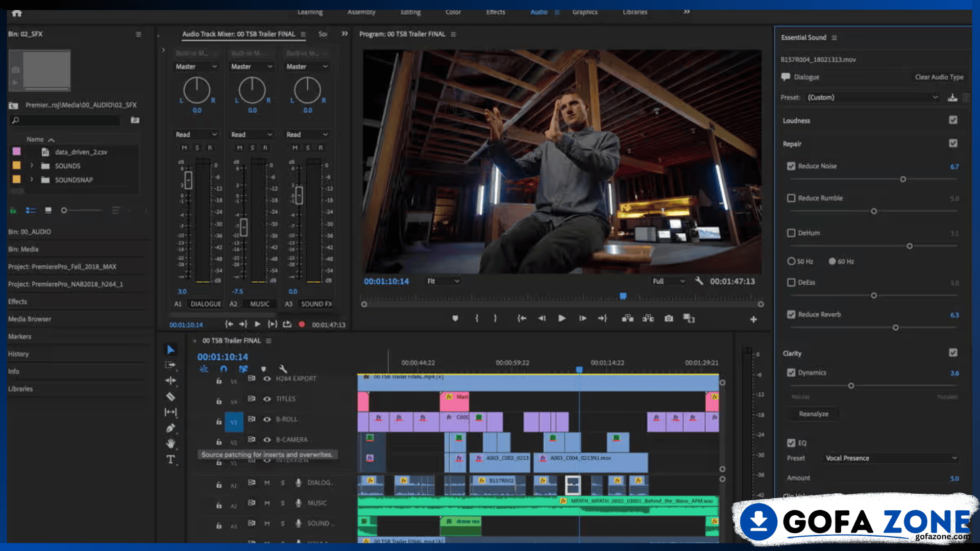
Task: Switch to Effects workspace
Action: tap(496, 12)
